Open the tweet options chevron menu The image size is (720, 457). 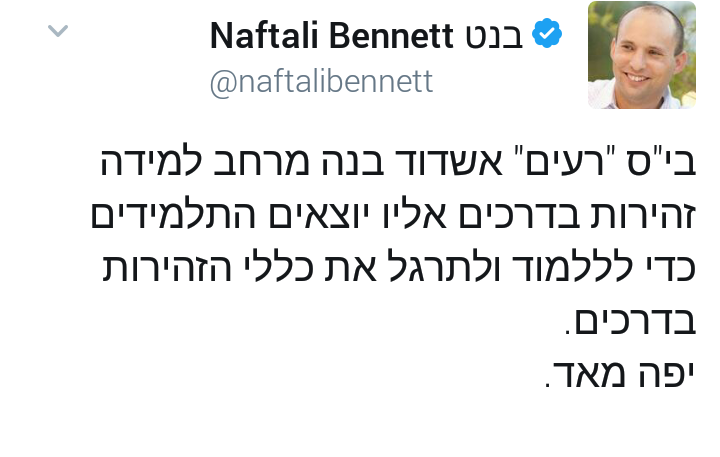pyautogui.click(x=58, y=31)
